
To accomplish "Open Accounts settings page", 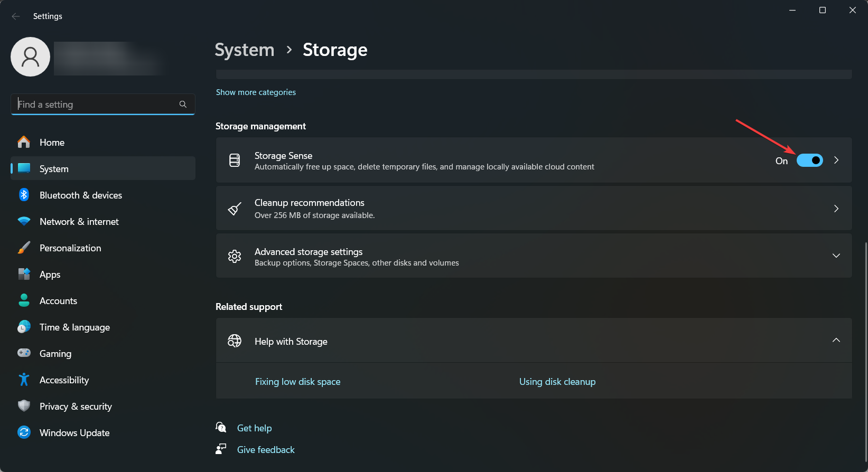I will coord(103,300).
